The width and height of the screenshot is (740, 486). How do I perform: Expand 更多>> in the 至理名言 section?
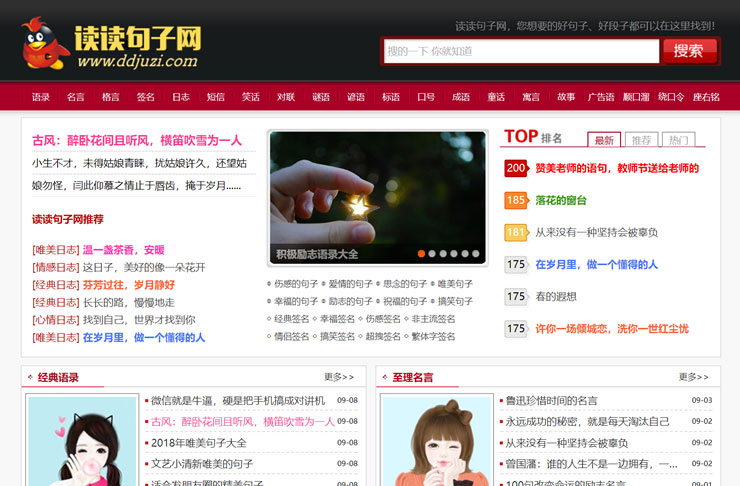[694, 377]
